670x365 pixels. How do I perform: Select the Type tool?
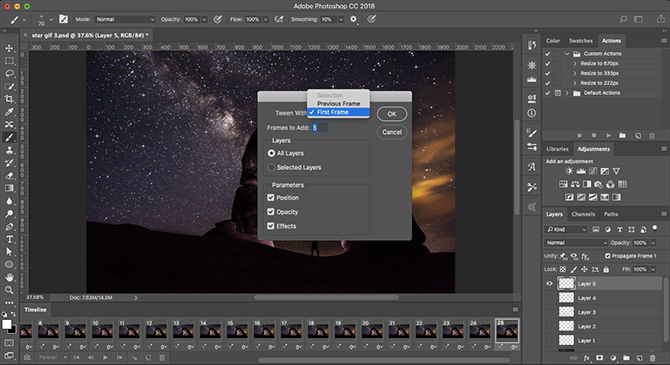pos(9,239)
